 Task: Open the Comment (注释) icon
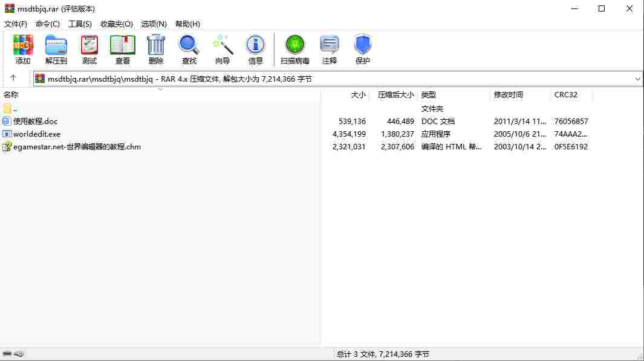[330, 45]
